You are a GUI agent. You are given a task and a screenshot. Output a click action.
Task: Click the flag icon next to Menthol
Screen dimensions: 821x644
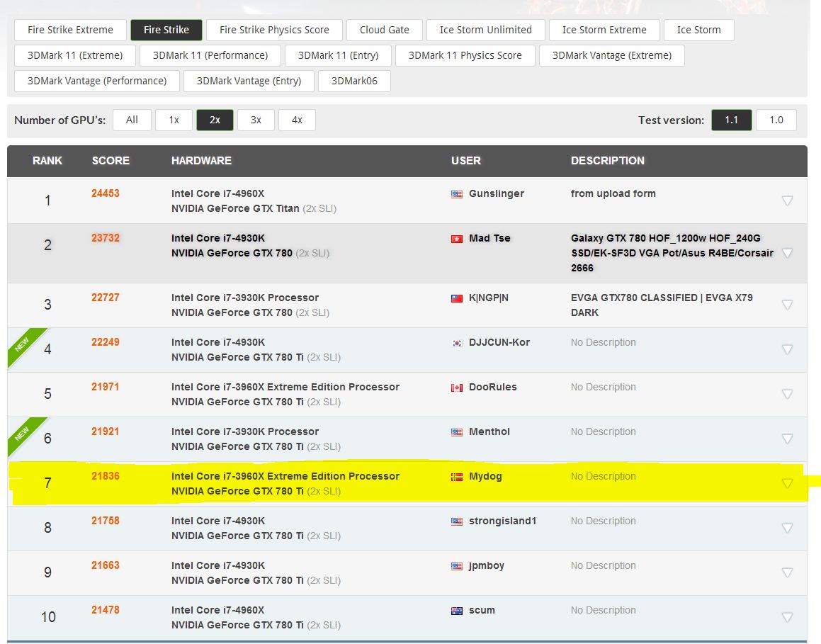457,432
